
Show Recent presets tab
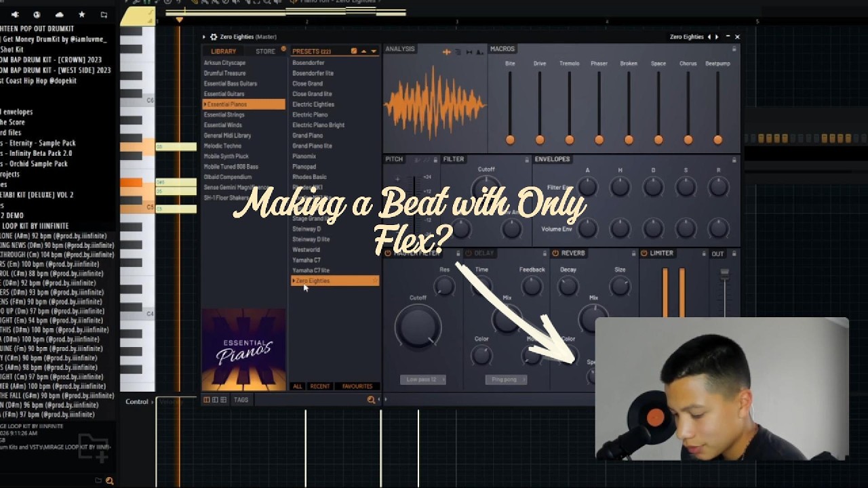pos(319,386)
